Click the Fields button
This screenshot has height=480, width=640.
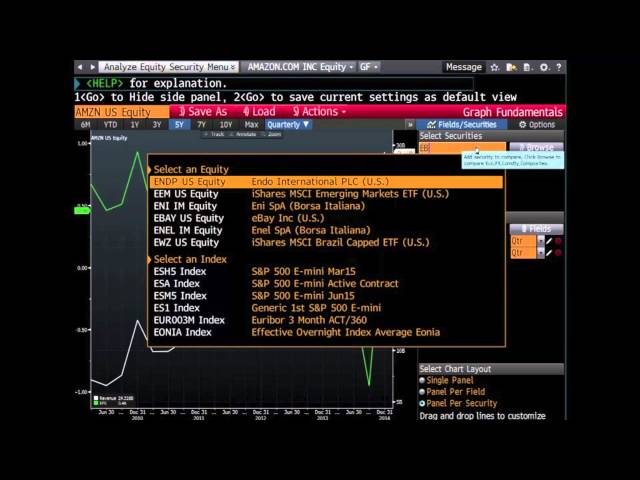click(x=536, y=229)
